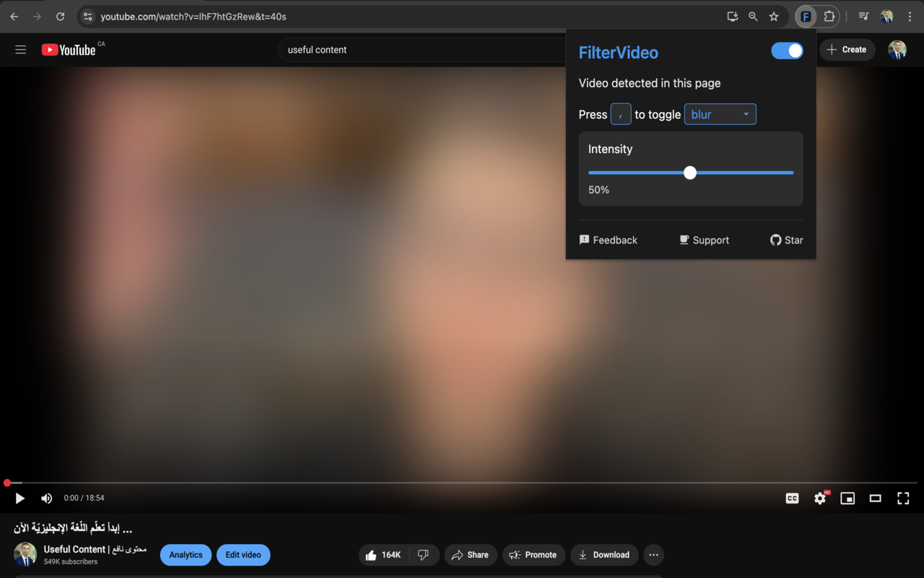Open Chrome's three-dot menu
Screen dimensions: 924x578
tap(910, 16)
